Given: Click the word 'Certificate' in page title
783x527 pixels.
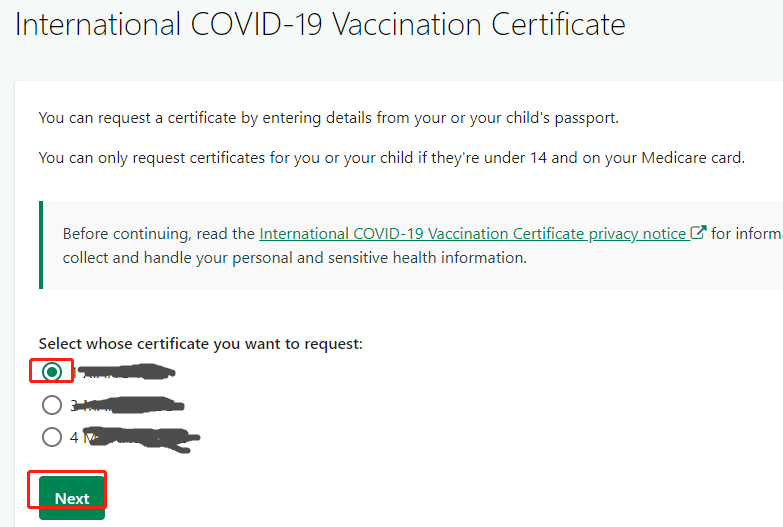Looking at the screenshot, I should tap(558, 24).
